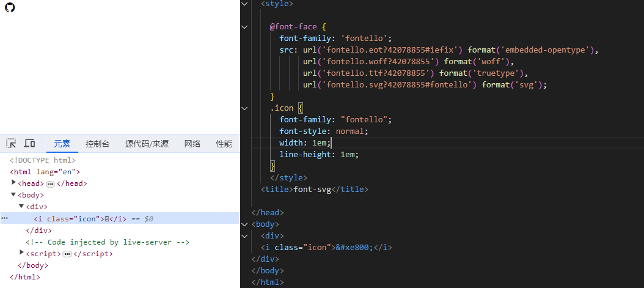Switch to the 网络 tab

[x=192, y=144]
